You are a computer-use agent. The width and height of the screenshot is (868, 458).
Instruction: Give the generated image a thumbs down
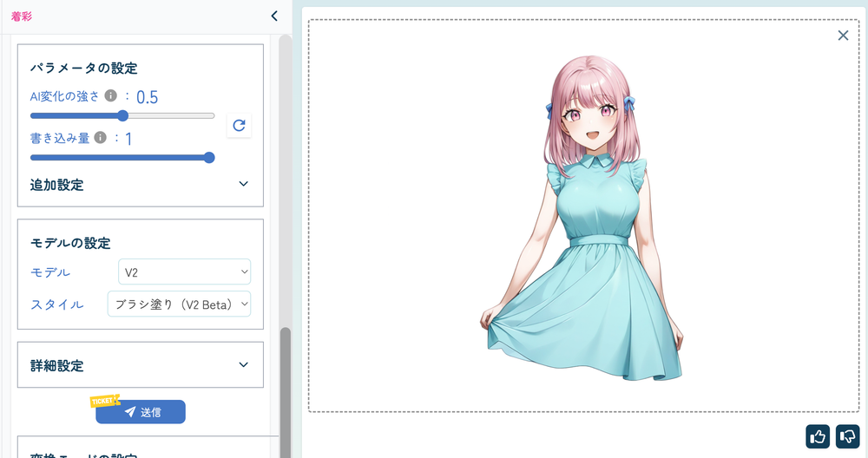tap(847, 436)
